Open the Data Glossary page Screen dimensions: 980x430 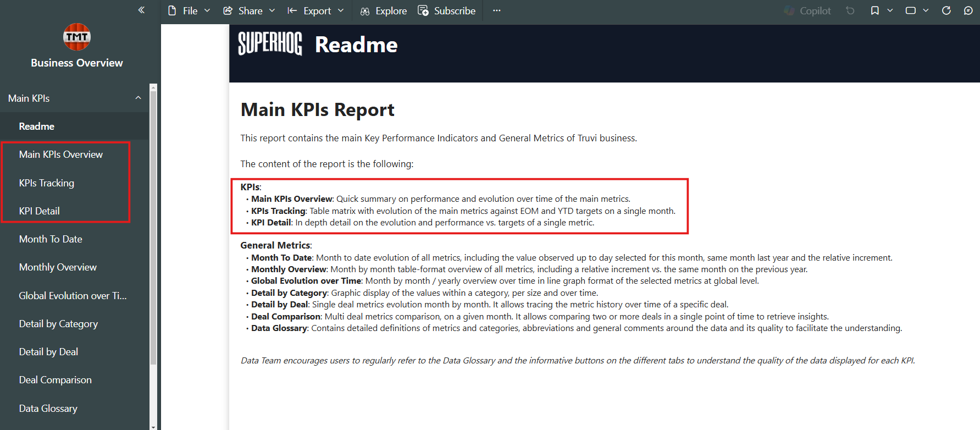48,409
